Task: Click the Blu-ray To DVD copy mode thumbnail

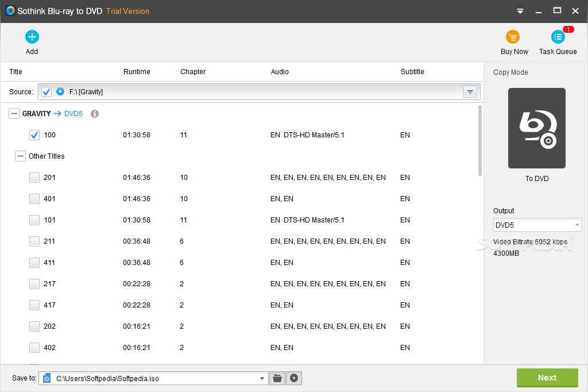Action: coord(537,128)
